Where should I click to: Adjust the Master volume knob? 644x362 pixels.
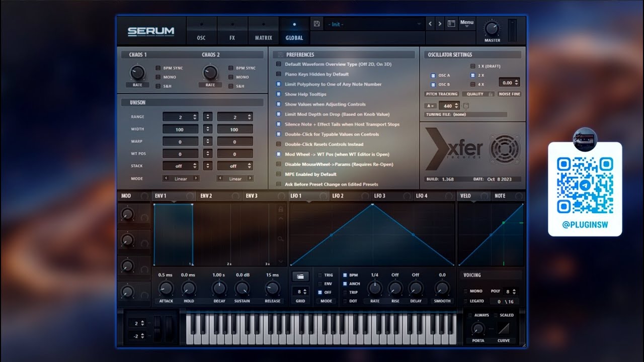(492, 28)
